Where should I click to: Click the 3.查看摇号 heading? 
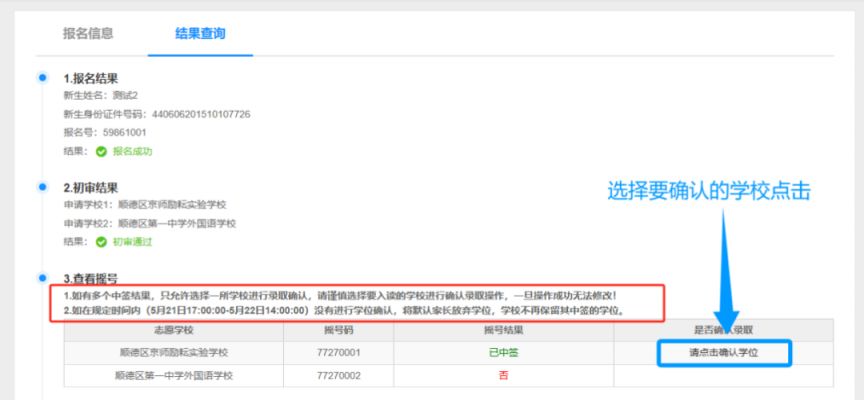coord(91,279)
